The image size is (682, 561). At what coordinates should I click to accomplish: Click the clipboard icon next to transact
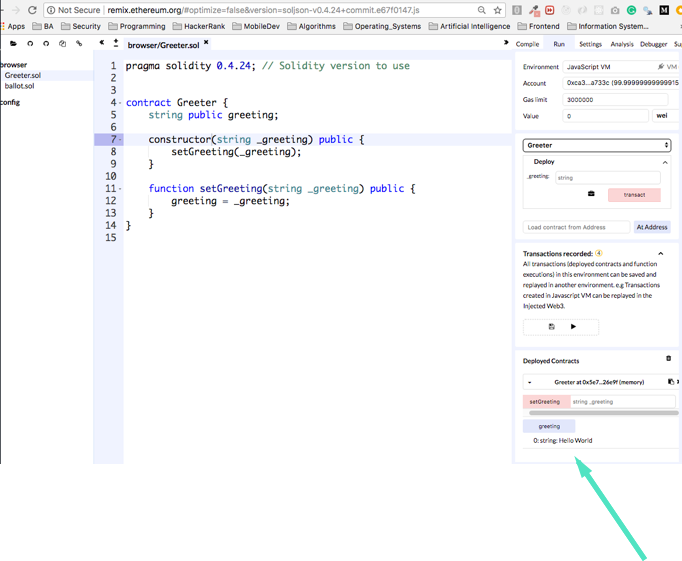[590, 194]
